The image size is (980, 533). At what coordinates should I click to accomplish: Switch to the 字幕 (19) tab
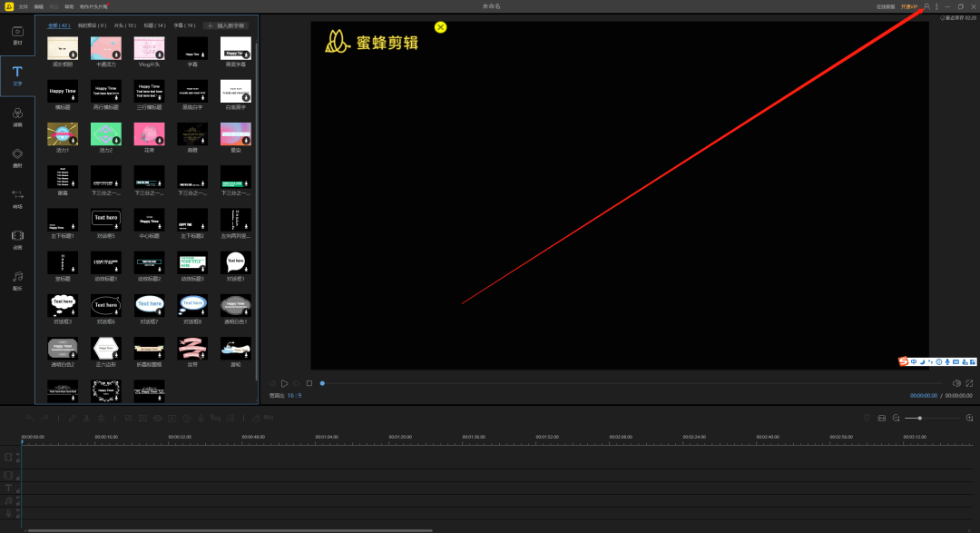[x=185, y=25]
